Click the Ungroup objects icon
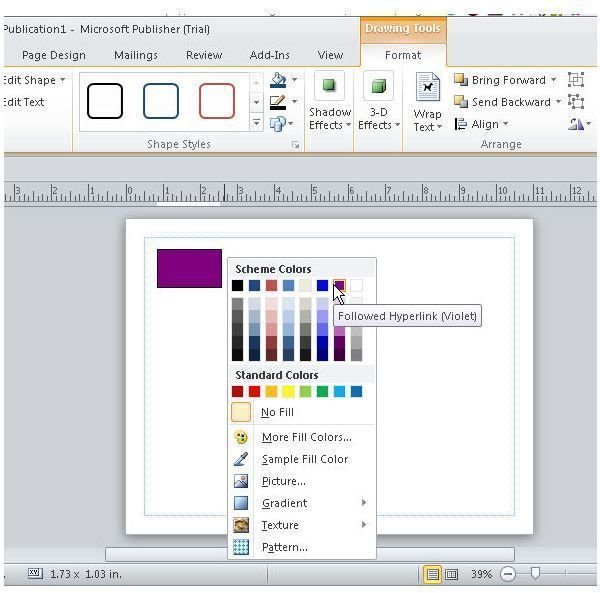Image resolution: width=600 pixels, height=593 pixels. coord(576,102)
